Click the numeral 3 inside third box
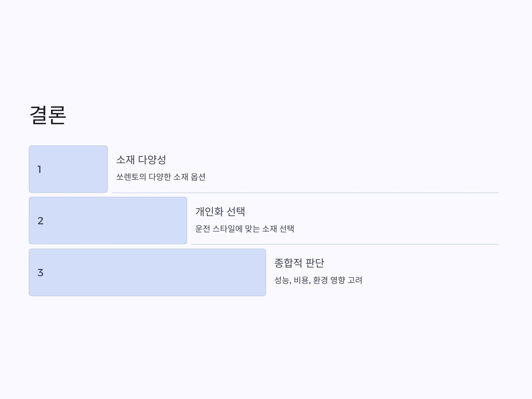The image size is (532, 399). point(40,272)
